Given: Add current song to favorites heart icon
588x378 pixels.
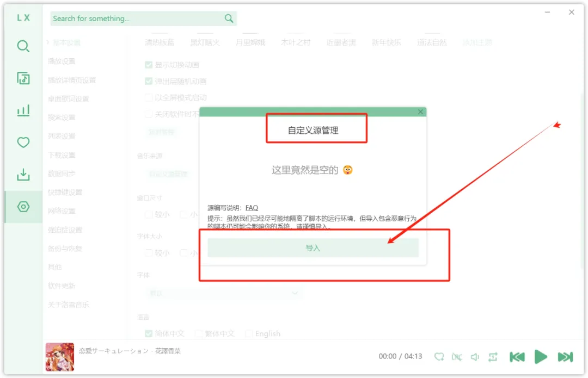Looking at the screenshot, I should pos(439,357).
